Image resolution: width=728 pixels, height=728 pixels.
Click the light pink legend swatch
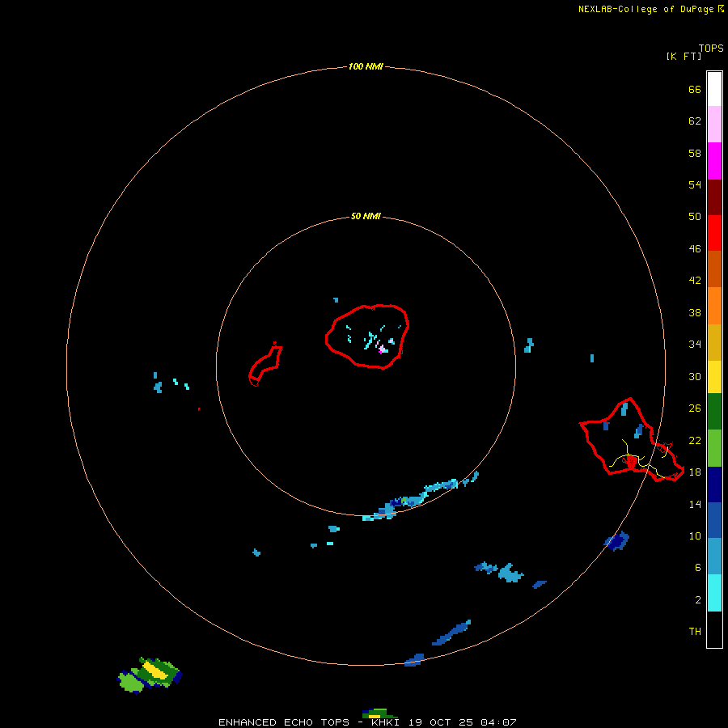point(714,125)
